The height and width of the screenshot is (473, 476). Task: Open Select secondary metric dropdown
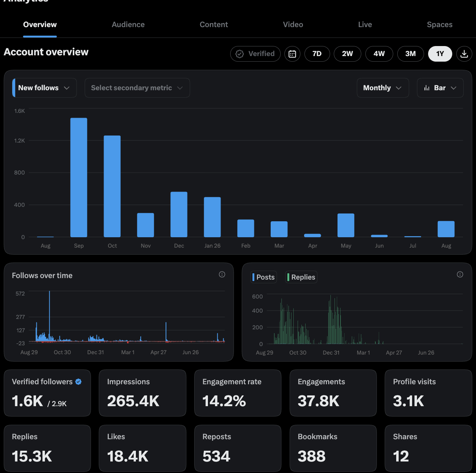pyautogui.click(x=137, y=88)
